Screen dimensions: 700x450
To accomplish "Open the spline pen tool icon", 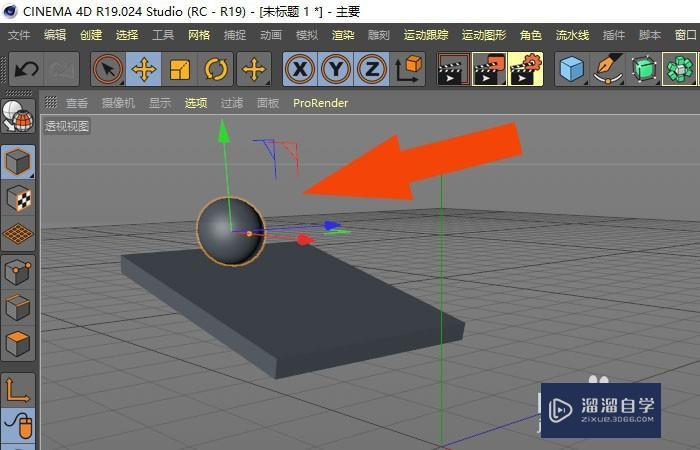I will pos(608,70).
